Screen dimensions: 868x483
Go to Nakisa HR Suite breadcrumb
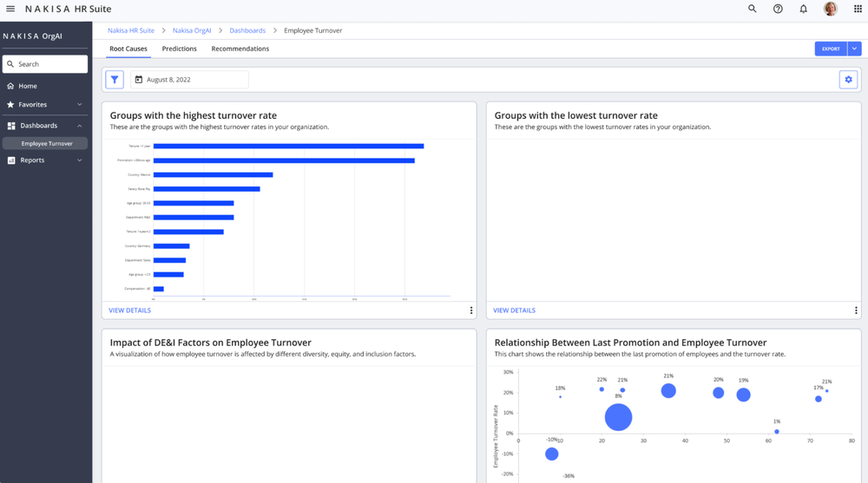pos(131,30)
